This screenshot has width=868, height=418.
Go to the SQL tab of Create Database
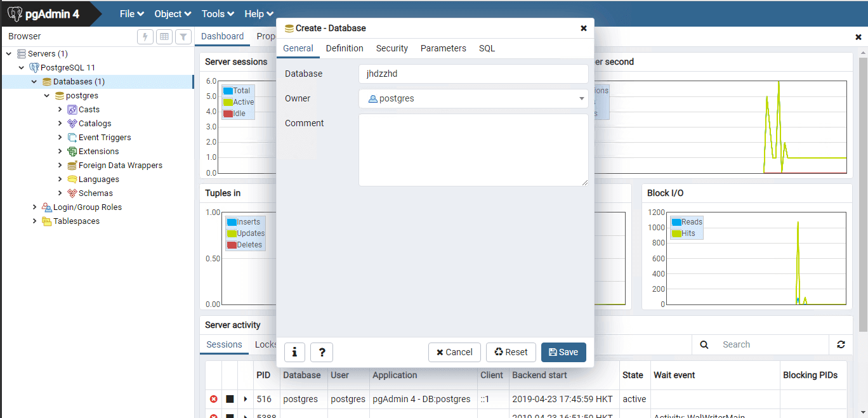[487, 48]
